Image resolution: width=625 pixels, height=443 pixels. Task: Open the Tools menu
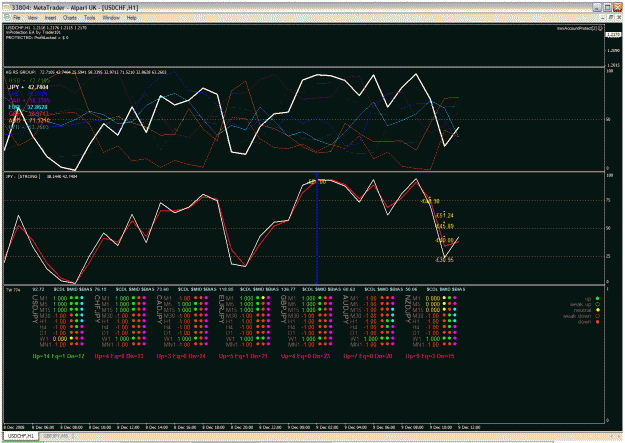(90, 18)
